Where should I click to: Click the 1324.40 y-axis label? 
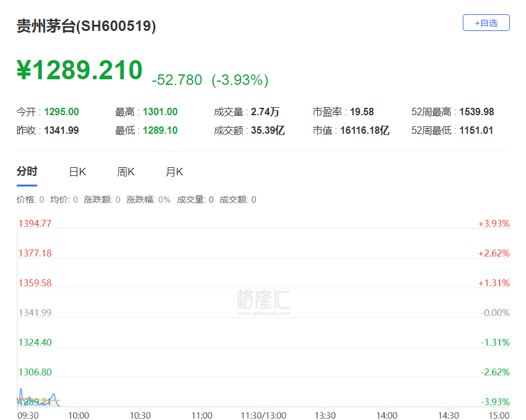[x=35, y=343]
